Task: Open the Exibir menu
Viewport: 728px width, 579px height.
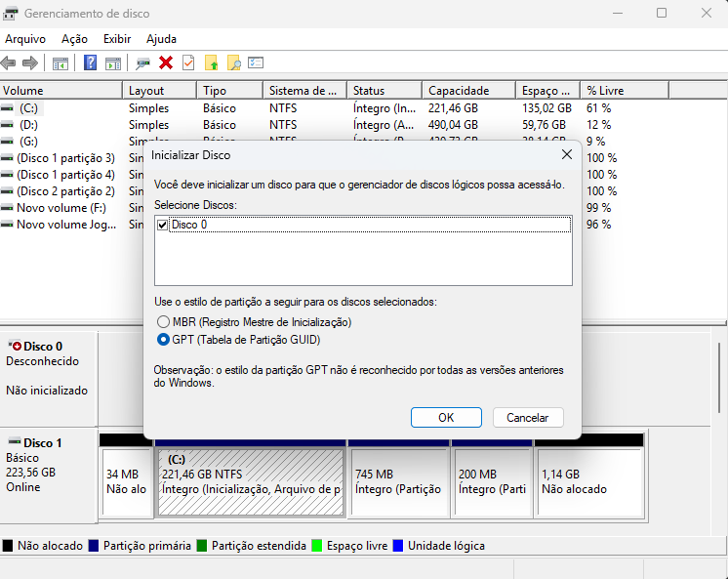Action: 117,39
